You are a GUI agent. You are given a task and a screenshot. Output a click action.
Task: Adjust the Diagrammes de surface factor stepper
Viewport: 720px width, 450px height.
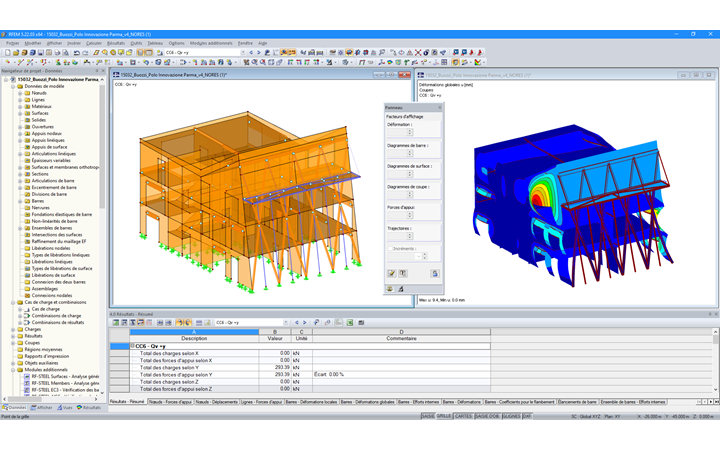[x=410, y=174]
